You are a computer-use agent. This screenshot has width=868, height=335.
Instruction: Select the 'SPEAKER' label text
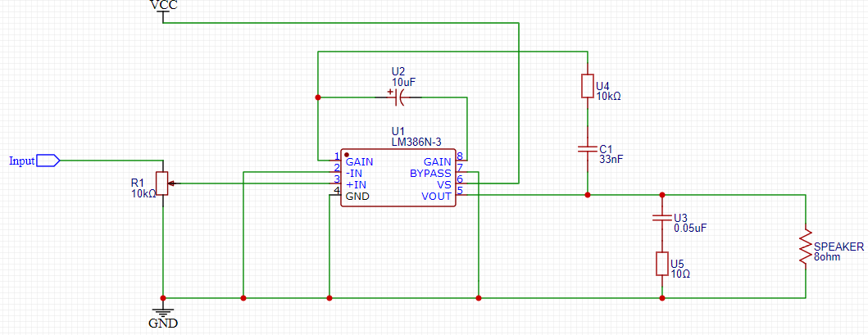coord(838,247)
